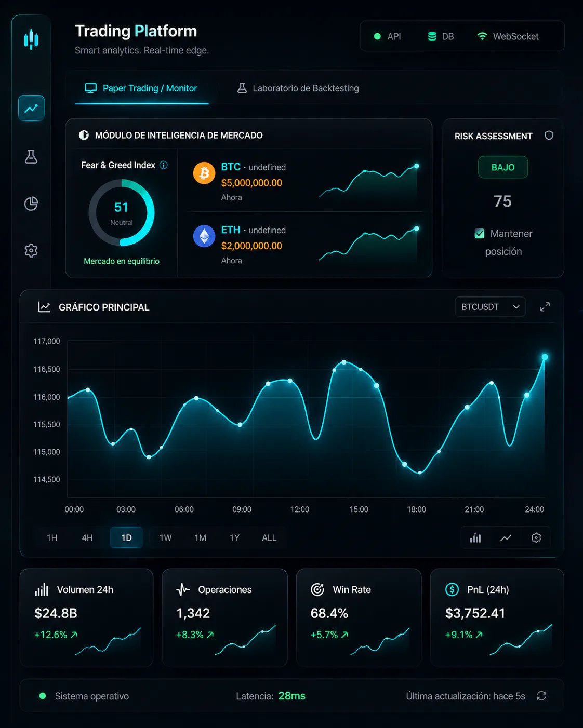Select the 4H timeframe
This screenshot has height=728, width=583.
pyautogui.click(x=87, y=538)
